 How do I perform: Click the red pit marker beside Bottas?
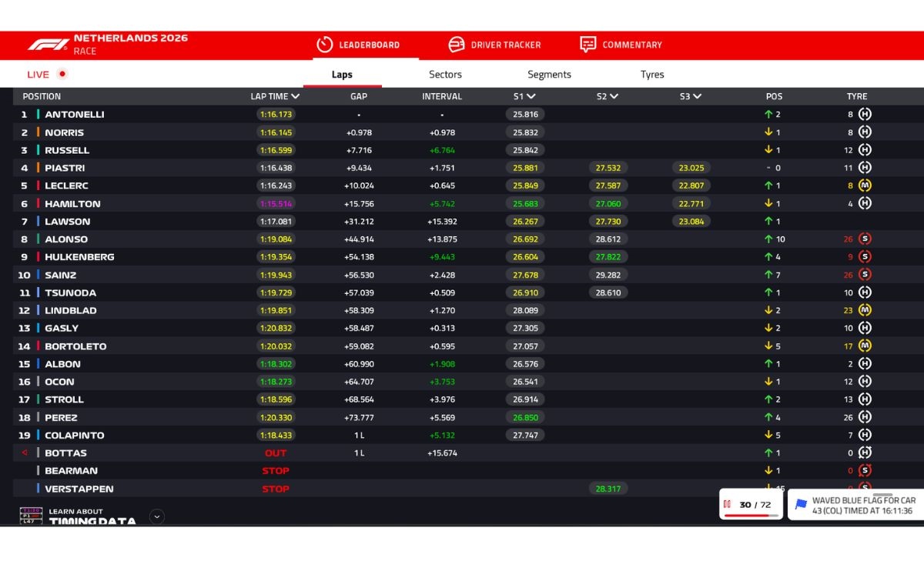[25, 452]
